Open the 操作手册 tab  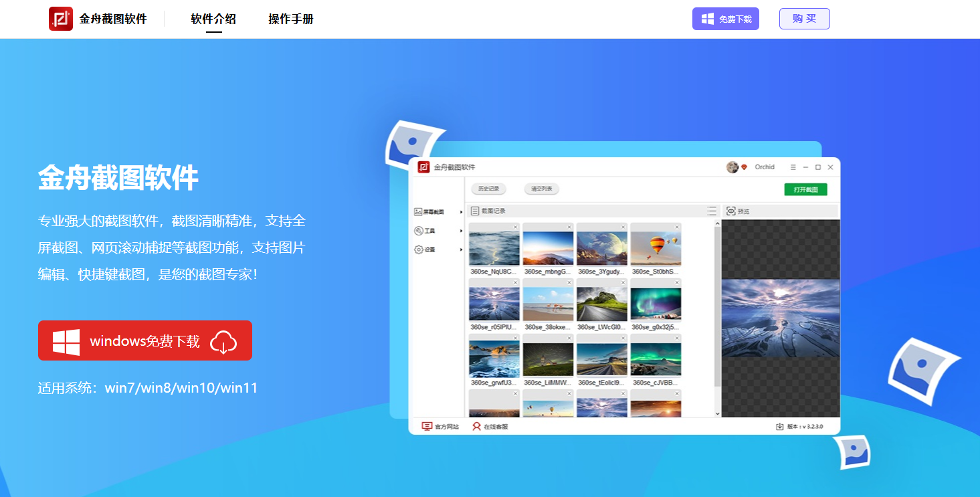[x=291, y=19]
